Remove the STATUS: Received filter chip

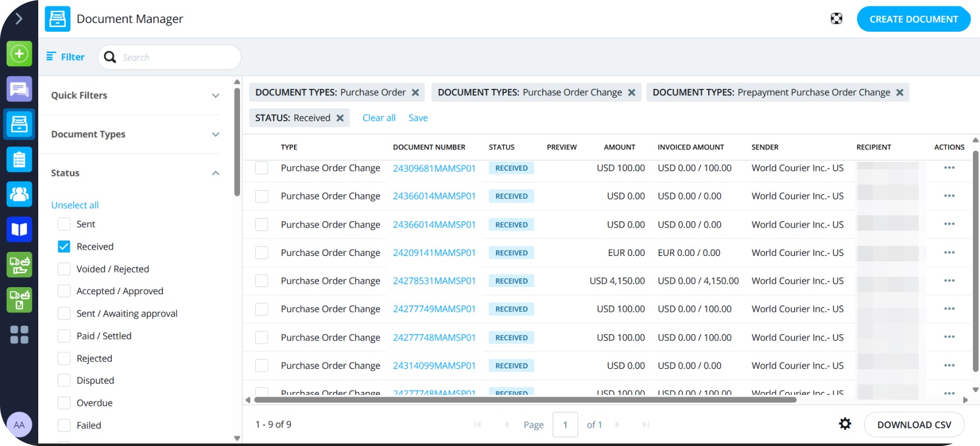click(x=340, y=118)
